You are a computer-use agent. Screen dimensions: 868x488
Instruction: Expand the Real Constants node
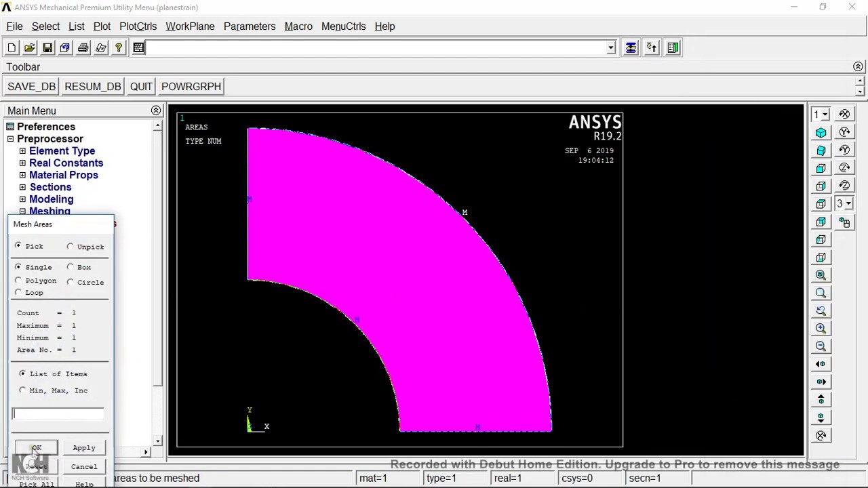[22, 163]
